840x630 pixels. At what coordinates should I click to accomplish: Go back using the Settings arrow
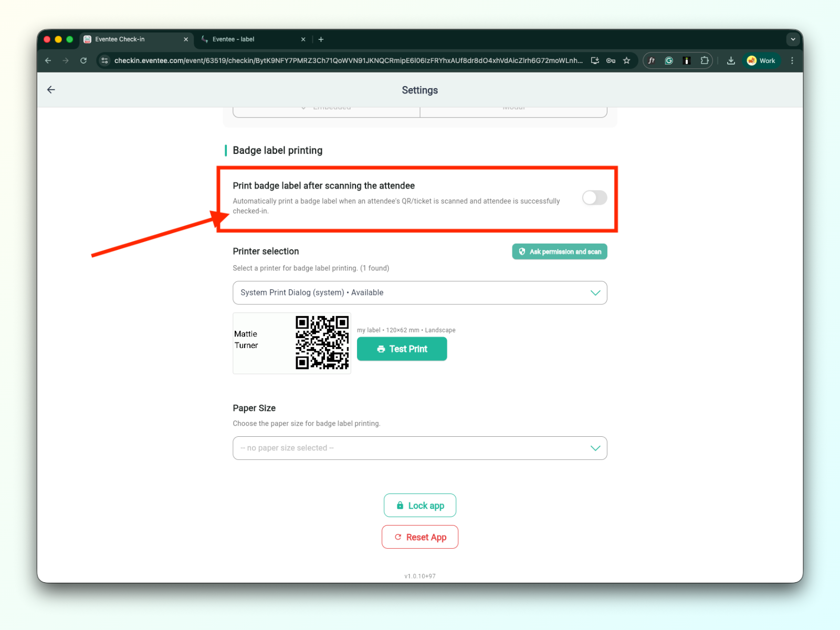[x=51, y=90]
